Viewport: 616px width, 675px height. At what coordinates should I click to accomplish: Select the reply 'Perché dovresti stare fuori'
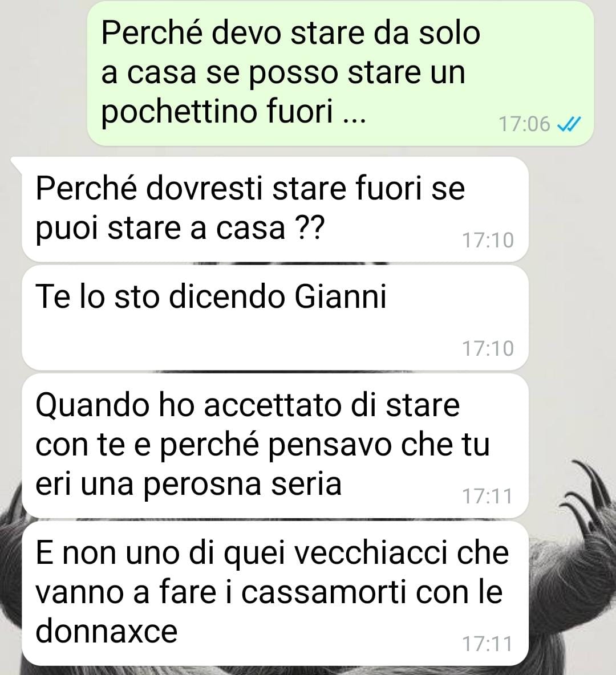(275, 209)
